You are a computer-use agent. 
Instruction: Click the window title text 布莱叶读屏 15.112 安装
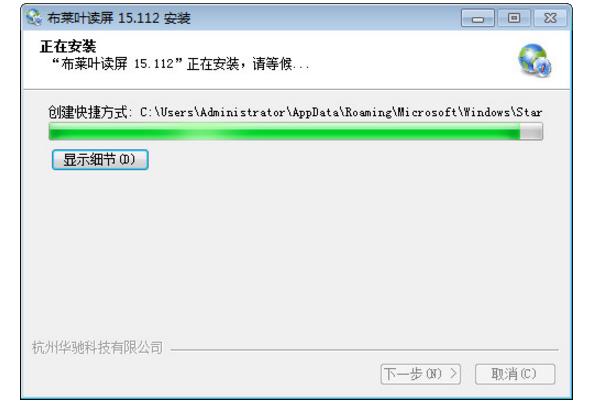tap(119, 18)
